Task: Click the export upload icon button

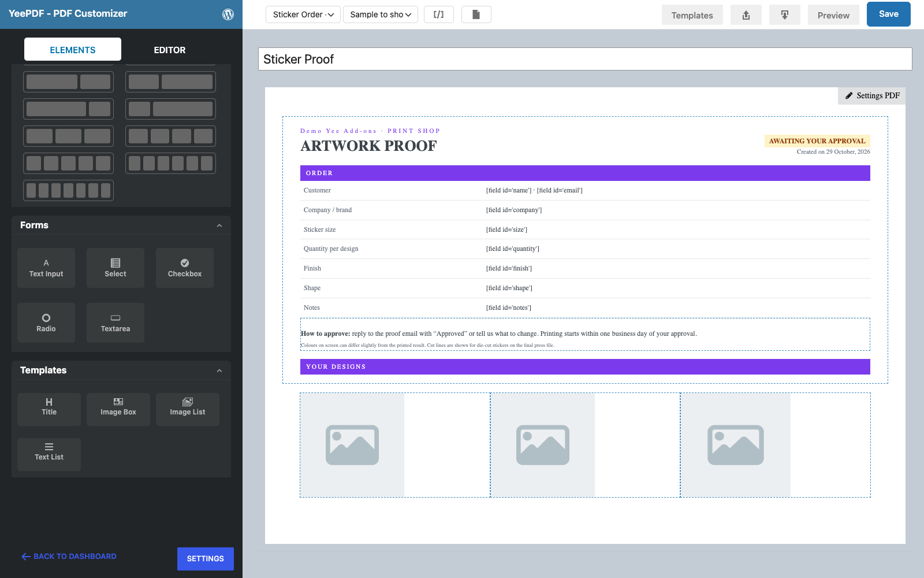Action: tap(746, 15)
